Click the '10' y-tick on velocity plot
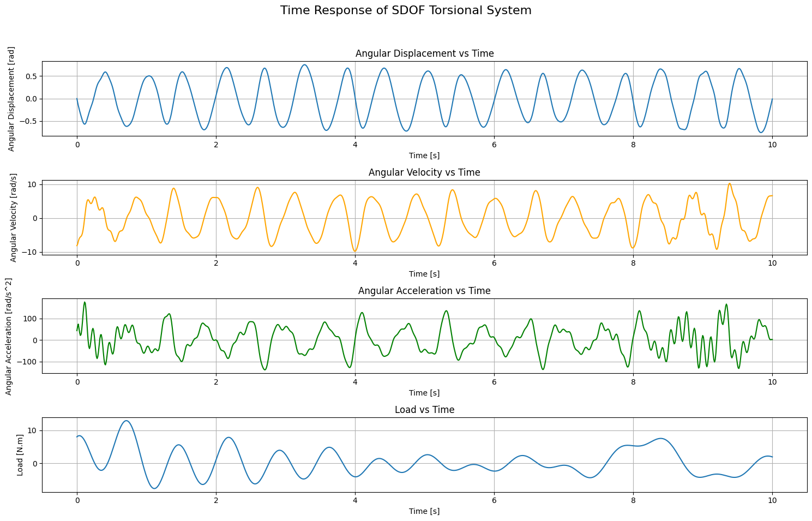812x521 pixels. click(33, 184)
